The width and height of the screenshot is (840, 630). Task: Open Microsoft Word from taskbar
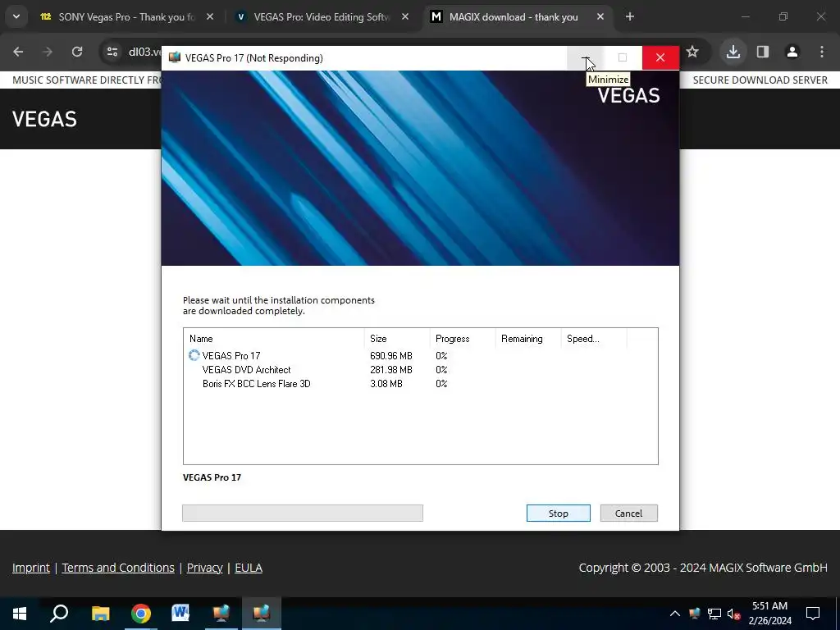tap(180, 614)
